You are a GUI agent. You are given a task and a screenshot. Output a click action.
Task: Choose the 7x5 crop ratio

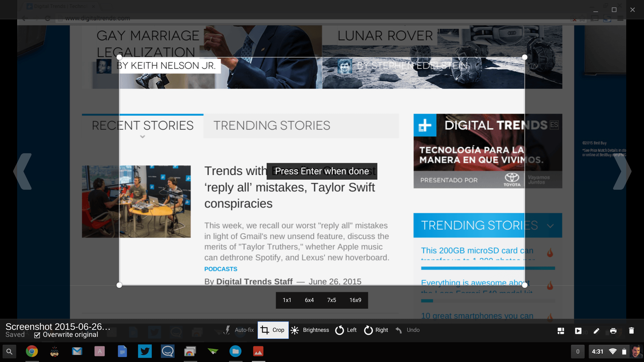pos(331,300)
